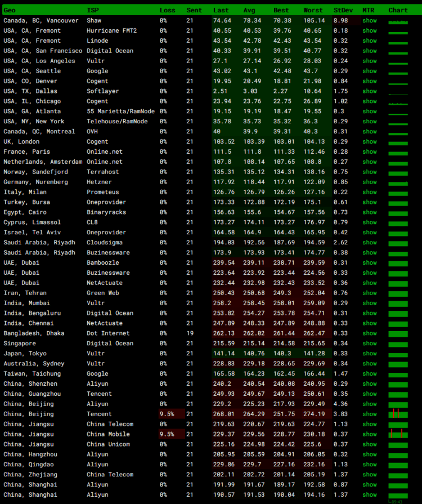This screenshot has height=504, width=422.
Task: Show MTR for Google Taichung
Action: pos(369,373)
